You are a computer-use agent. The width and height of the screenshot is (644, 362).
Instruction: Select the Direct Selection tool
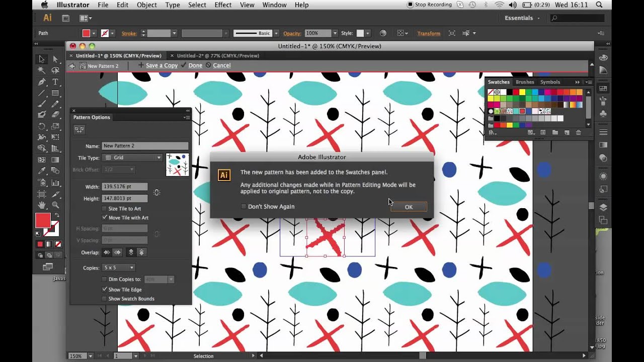[55, 59]
